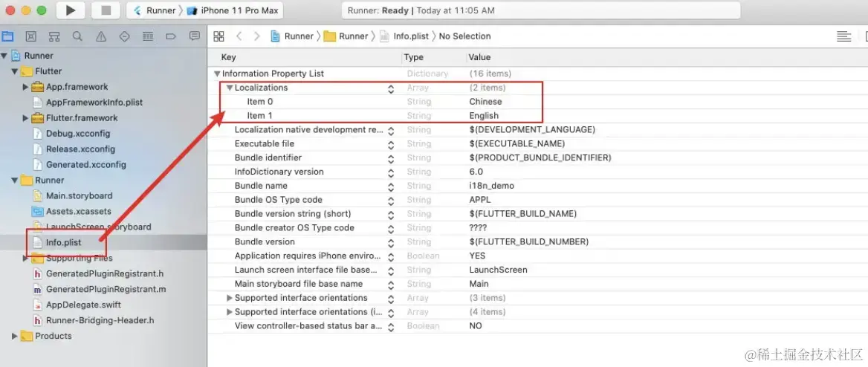This screenshot has width=868, height=367.
Task: Select the Chinese value of Item 0
Action: pyautogui.click(x=485, y=102)
